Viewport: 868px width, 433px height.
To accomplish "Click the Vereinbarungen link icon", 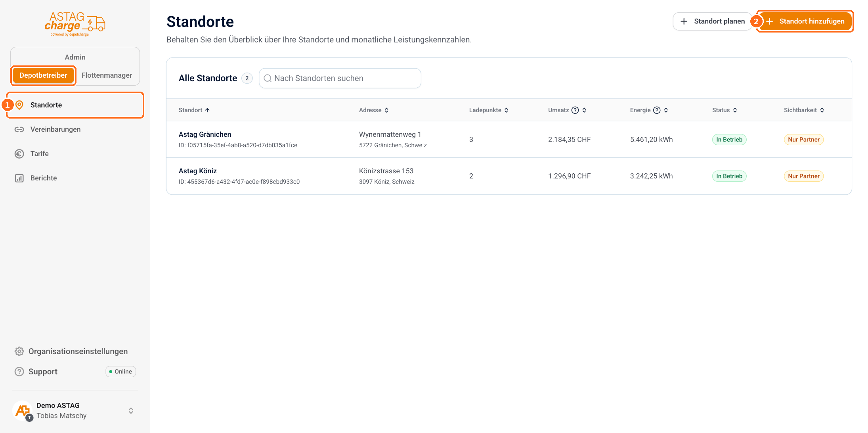I will (x=19, y=129).
